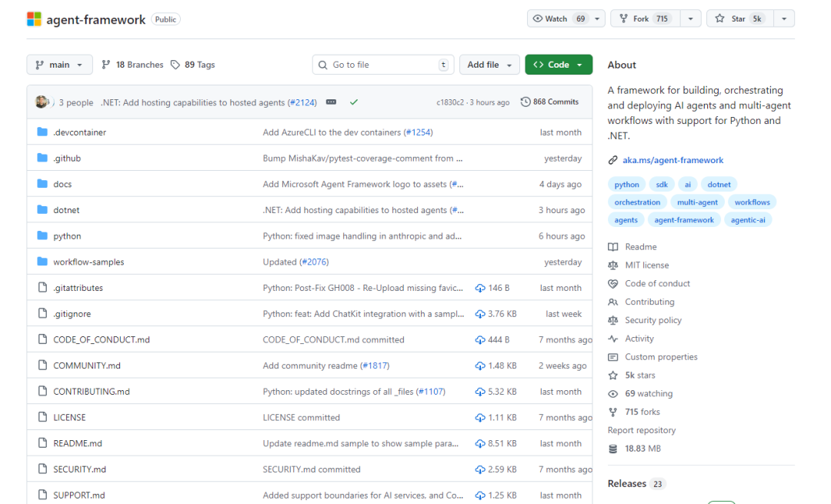
Task: View the 18 Branches list
Action: (x=132, y=65)
